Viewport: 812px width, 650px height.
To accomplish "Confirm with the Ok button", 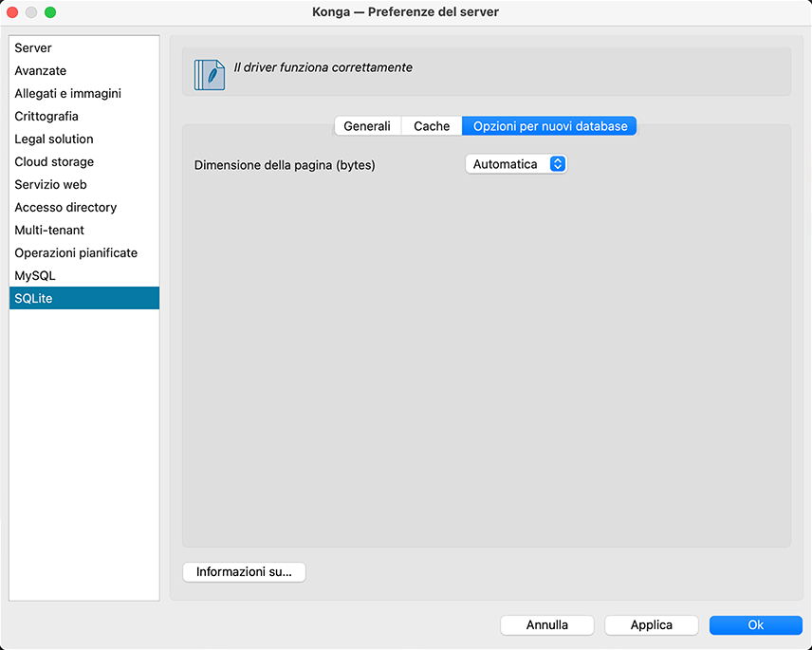I will click(x=755, y=625).
